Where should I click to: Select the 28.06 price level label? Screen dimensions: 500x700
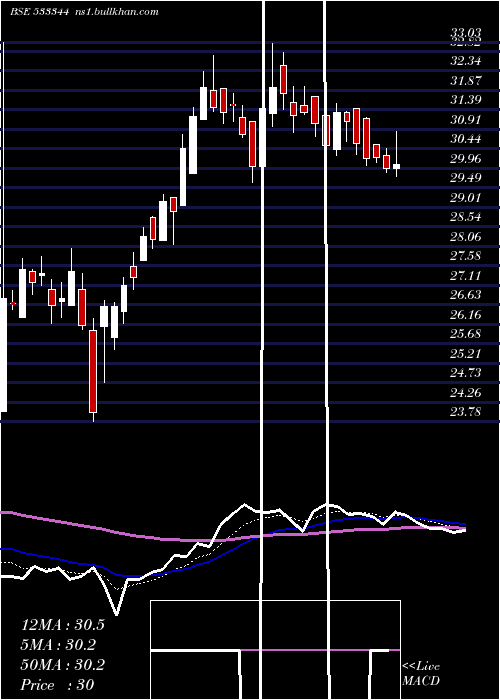[x=466, y=237]
